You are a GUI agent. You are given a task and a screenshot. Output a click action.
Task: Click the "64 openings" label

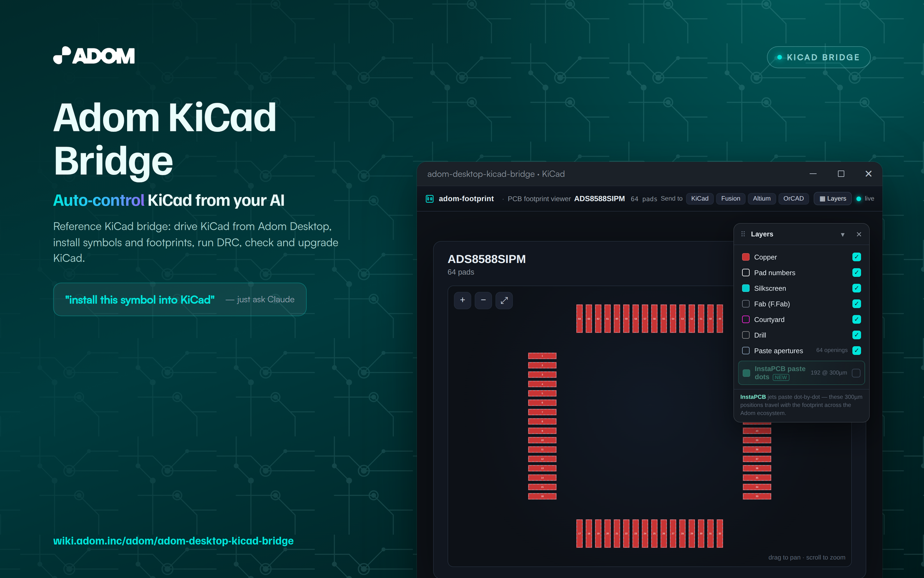coord(832,350)
